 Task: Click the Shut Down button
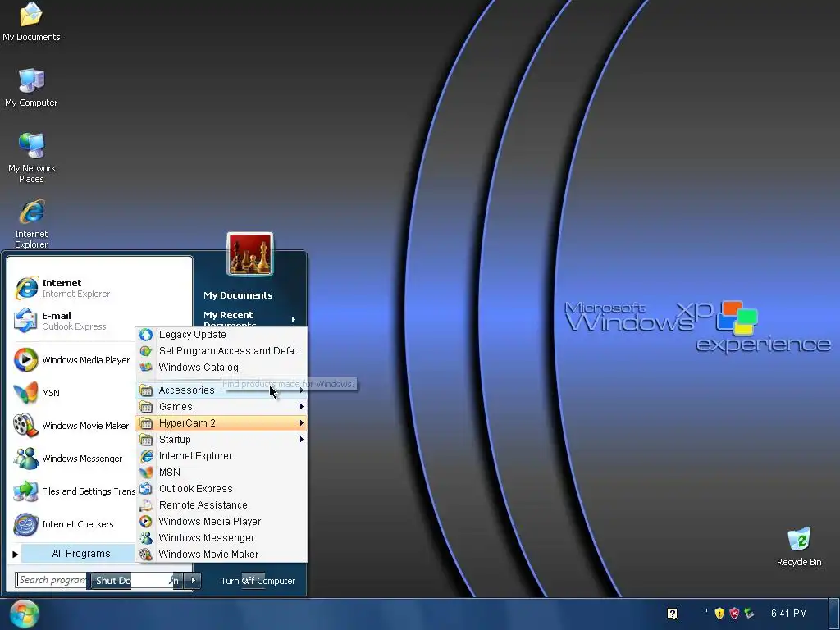[136, 581]
